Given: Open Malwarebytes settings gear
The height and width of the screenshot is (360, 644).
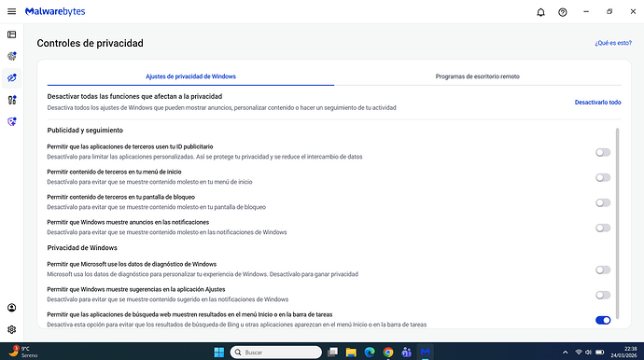Looking at the screenshot, I should 11,329.
